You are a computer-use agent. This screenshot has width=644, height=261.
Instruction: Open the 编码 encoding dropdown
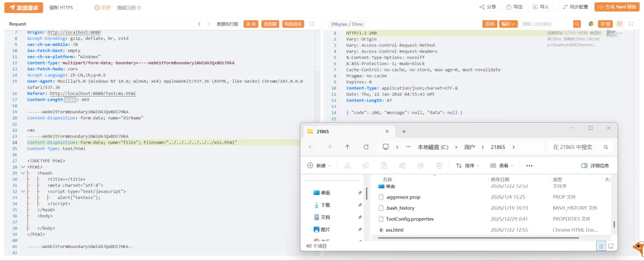coord(508,24)
